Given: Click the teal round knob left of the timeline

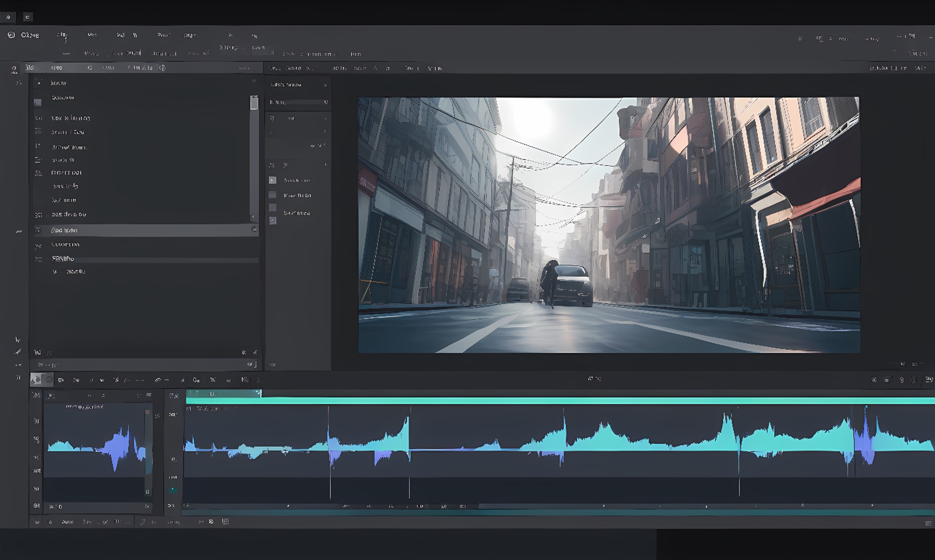Looking at the screenshot, I should (172, 490).
